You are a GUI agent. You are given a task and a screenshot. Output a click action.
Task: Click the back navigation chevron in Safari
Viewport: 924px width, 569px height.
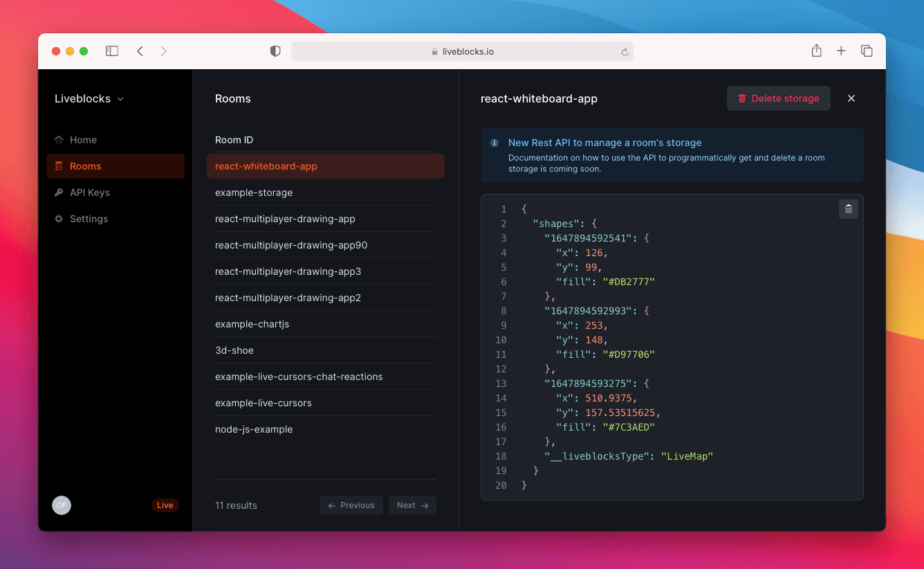click(x=140, y=51)
